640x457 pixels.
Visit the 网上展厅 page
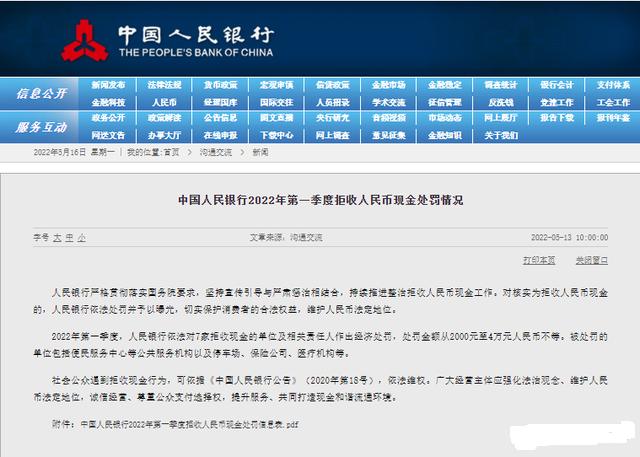(501, 118)
